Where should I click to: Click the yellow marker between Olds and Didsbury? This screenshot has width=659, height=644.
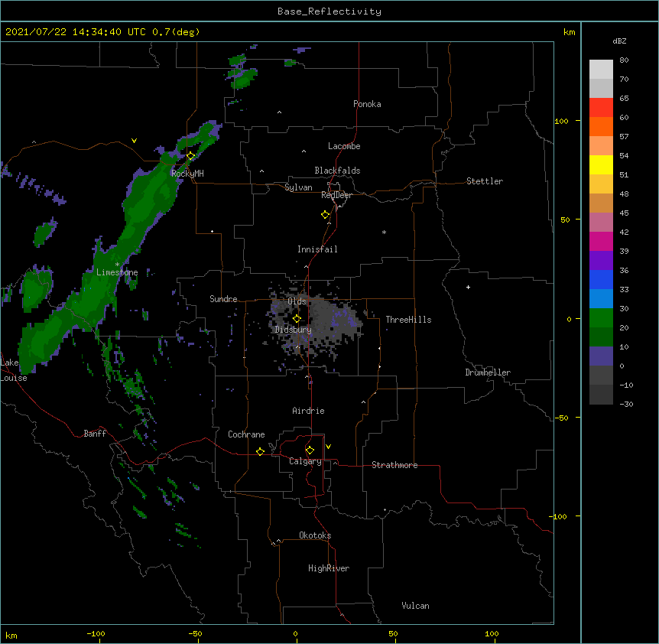point(297,319)
